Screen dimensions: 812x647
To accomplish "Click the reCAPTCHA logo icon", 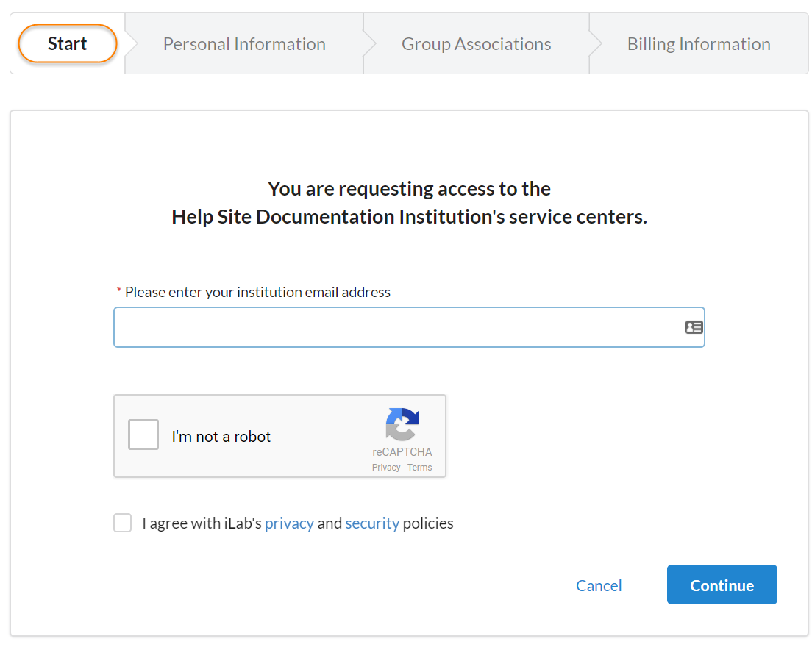I will pyautogui.click(x=402, y=425).
